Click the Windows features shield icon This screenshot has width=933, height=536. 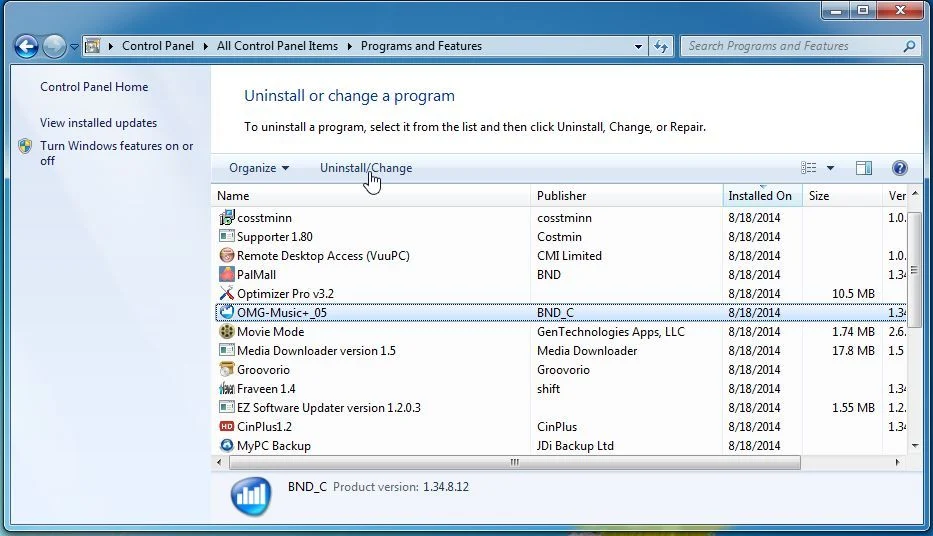coord(25,146)
